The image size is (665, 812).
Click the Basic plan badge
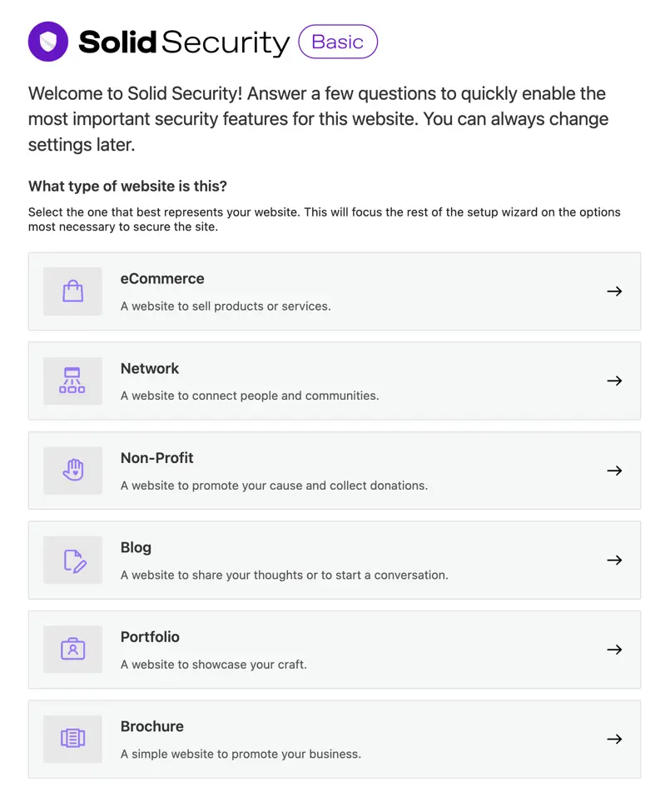click(338, 41)
